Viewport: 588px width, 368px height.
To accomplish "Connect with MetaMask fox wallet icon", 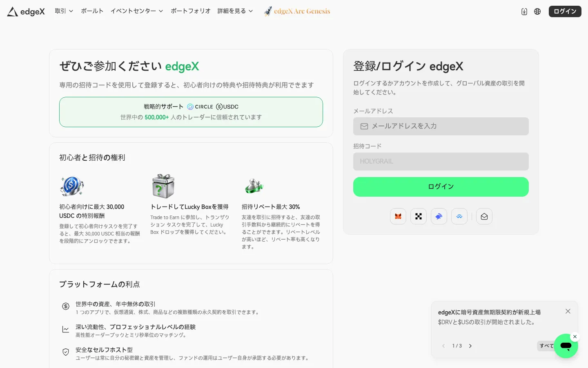I will tap(398, 216).
